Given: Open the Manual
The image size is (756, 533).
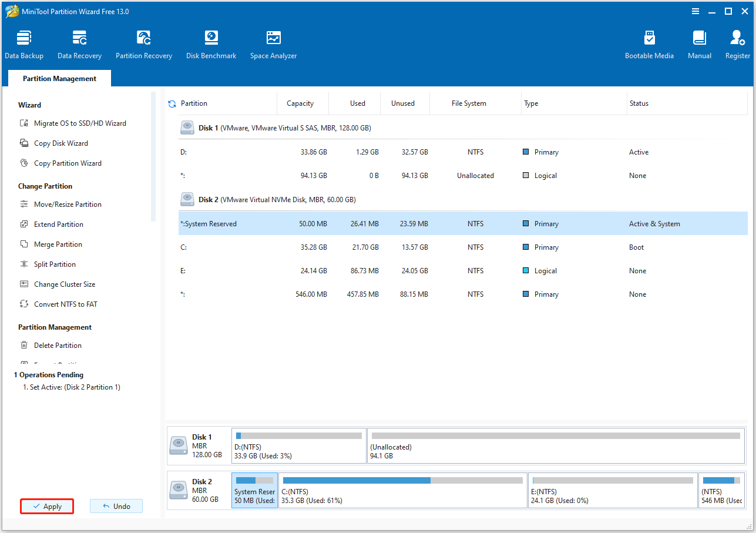Looking at the screenshot, I should tap(698, 43).
